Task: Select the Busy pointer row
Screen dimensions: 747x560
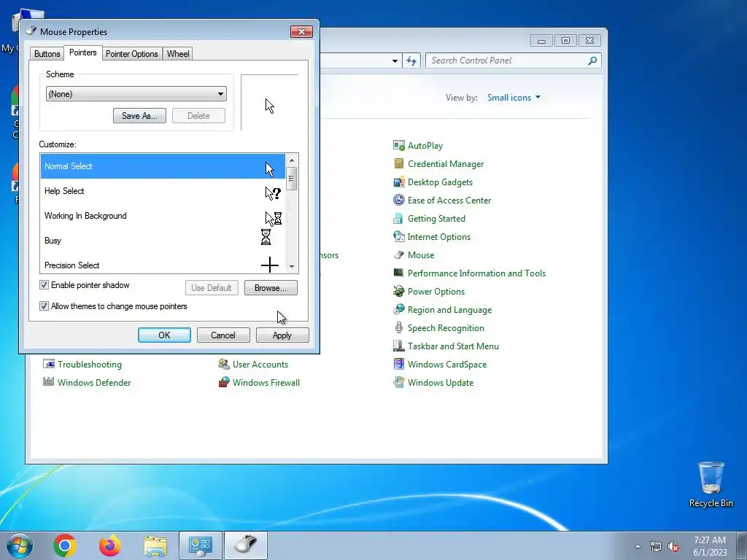Action: click(x=163, y=241)
